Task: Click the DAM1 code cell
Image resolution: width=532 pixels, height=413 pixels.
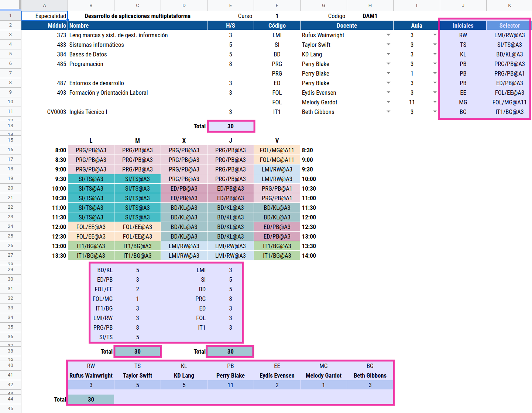Action: pos(370,16)
